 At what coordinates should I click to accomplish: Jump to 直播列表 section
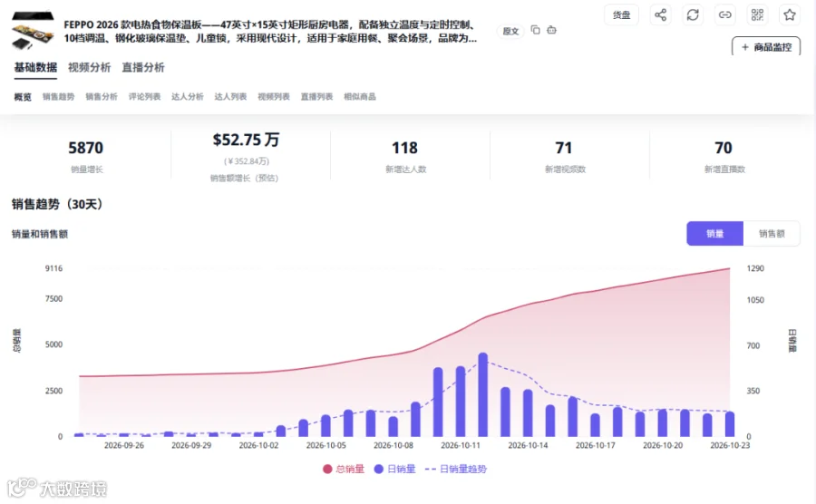tap(316, 97)
